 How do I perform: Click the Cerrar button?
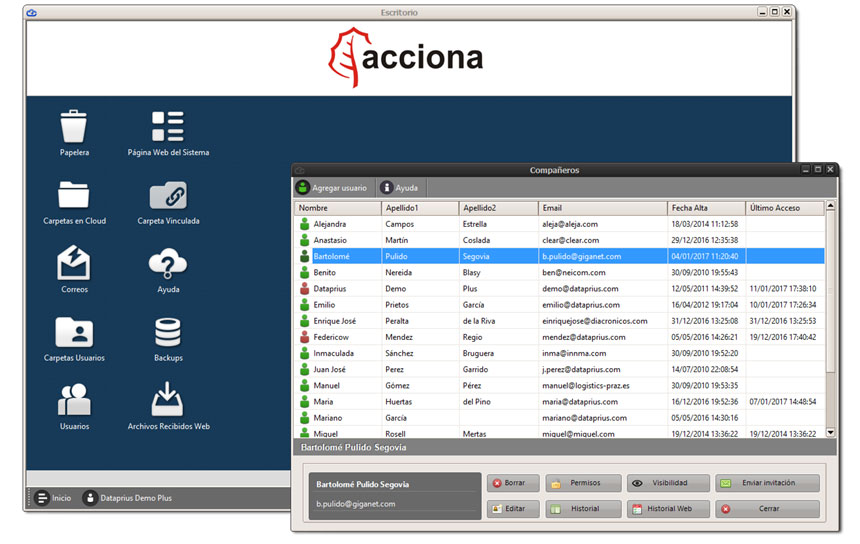[767, 508]
